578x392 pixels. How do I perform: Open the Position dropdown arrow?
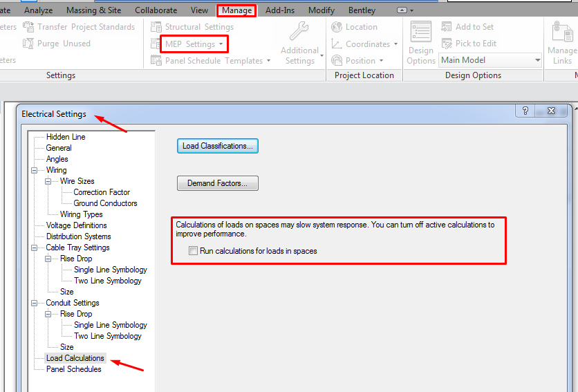pos(381,61)
